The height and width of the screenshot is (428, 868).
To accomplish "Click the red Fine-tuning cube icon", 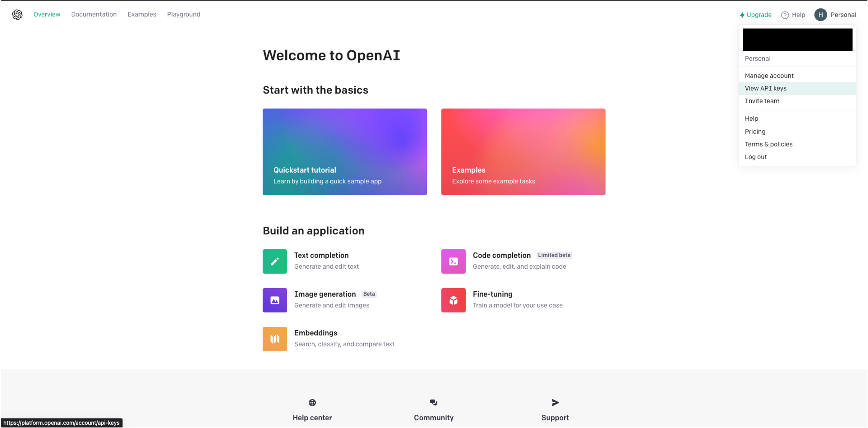I will click(x=453, y=300).
